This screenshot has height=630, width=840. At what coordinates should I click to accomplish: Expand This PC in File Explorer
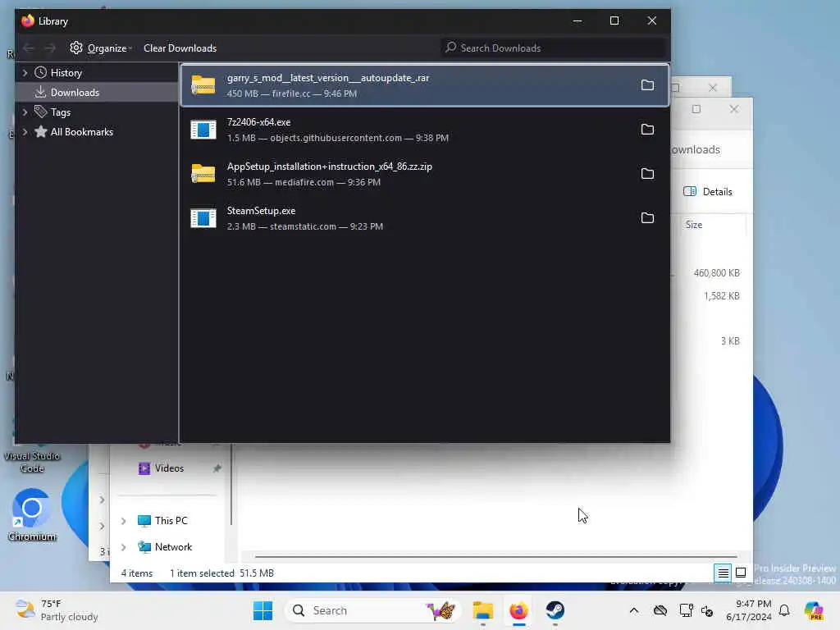124,521
